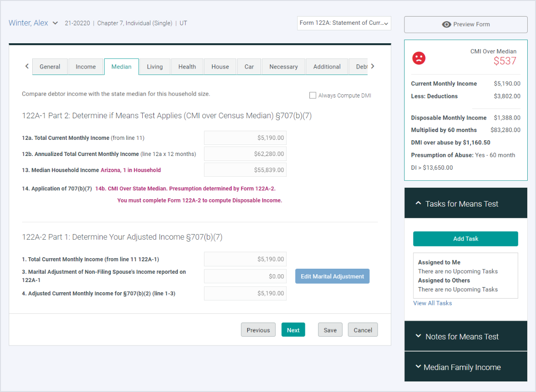
Task: Click the Next button
Action: click(x=293, y=330)
